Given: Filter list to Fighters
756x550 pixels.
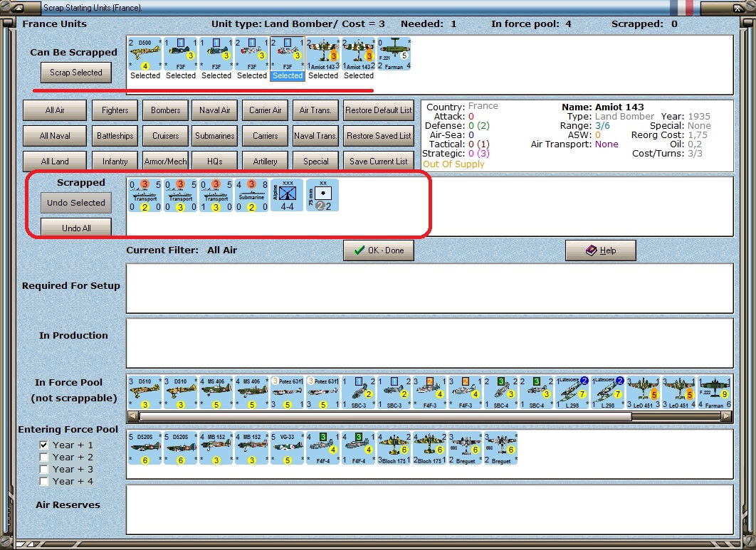Looking at the screenshot, I should point(115,110).
